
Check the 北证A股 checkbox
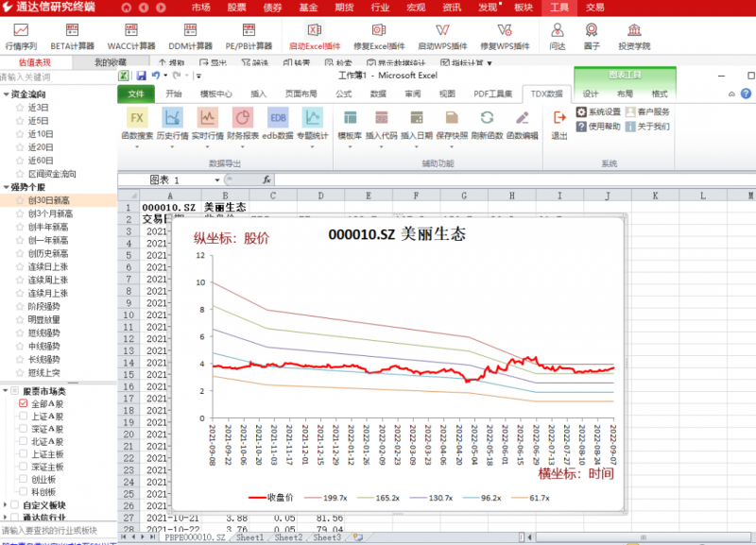tap(23, 441)
